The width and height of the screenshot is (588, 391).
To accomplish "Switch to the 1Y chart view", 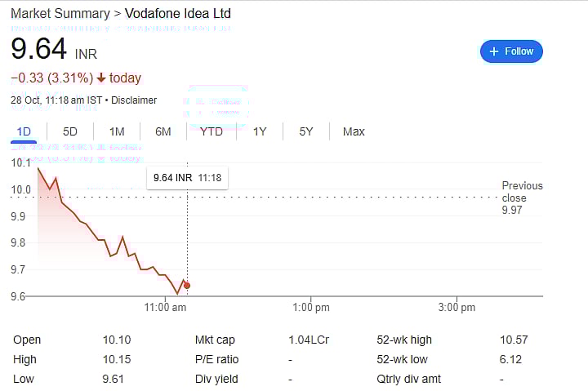I will (x=260, y=131).
